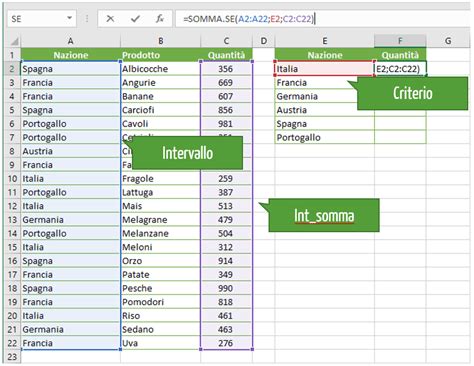Select the Riso cell
The height and width of the screenshot is (366, 474).
[x=160, y=316]
